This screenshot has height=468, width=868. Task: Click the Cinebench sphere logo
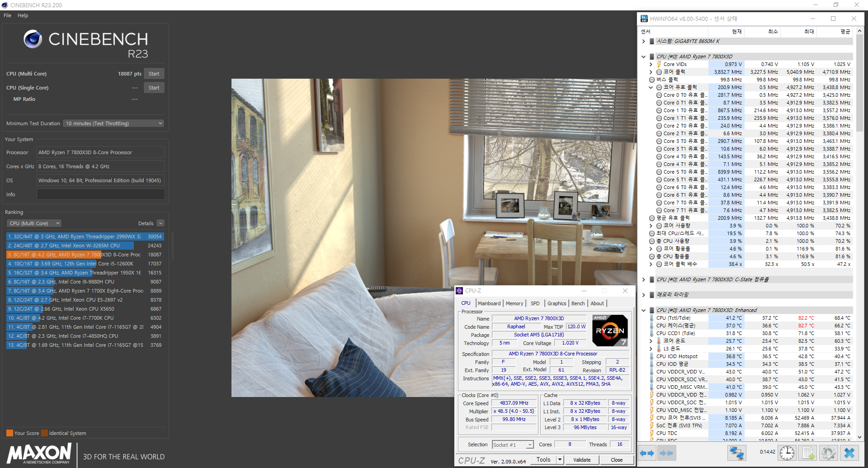pyautogui.click(x=33, y=39)
